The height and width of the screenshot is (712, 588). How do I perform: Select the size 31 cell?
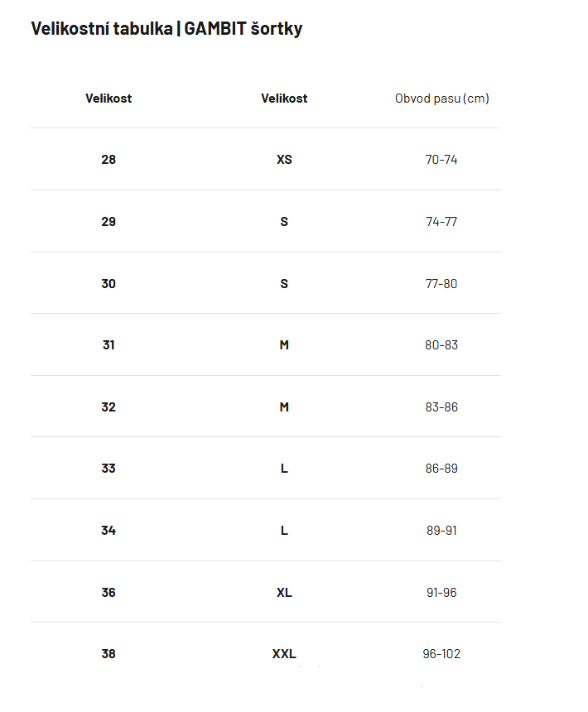tap(108, 345)
